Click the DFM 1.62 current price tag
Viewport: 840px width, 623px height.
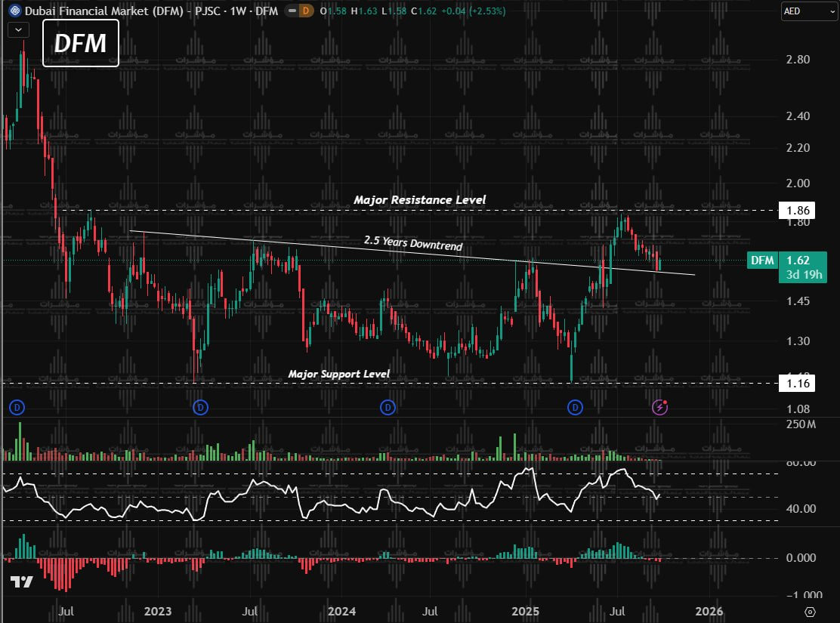click(x=787, y=267)
